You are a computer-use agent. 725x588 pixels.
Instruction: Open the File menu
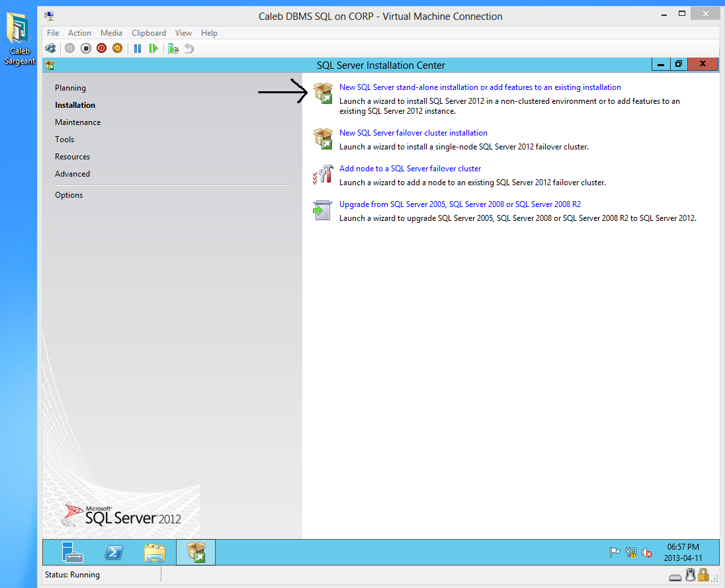[x=53, y=33]
